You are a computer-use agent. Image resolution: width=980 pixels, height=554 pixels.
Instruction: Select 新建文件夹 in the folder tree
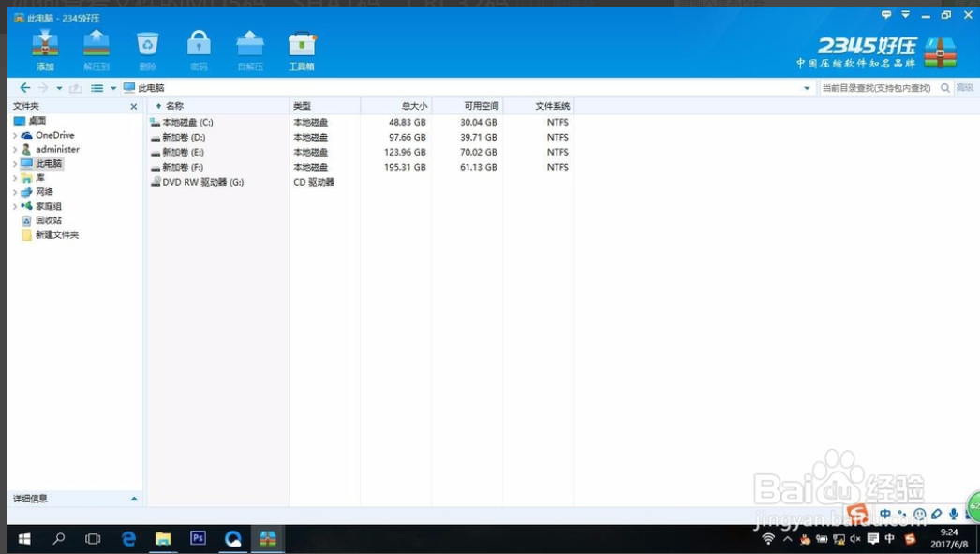pyautogui.click(x=57, y=235)
